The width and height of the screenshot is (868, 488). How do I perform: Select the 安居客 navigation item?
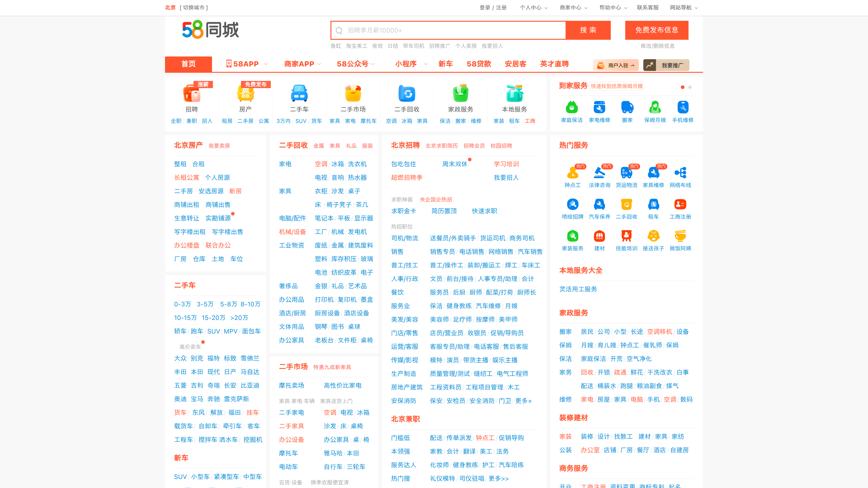coord(515,64)
